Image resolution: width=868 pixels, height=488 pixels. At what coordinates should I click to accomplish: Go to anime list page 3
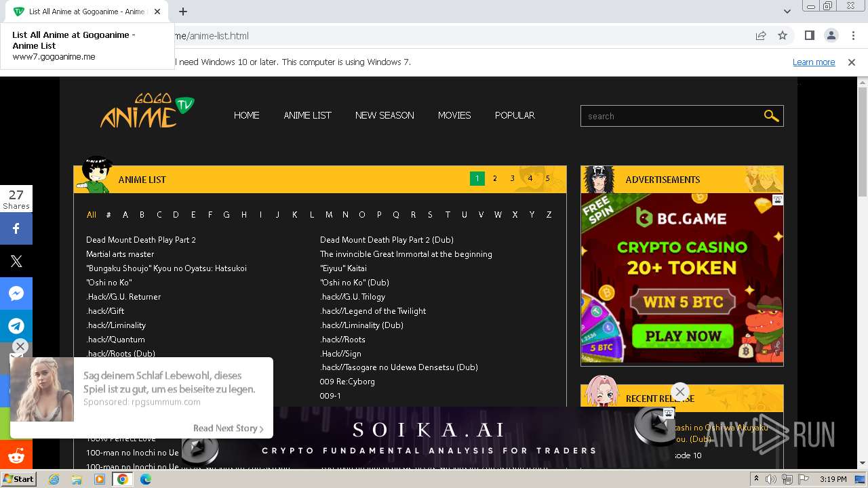click(513, 179)
